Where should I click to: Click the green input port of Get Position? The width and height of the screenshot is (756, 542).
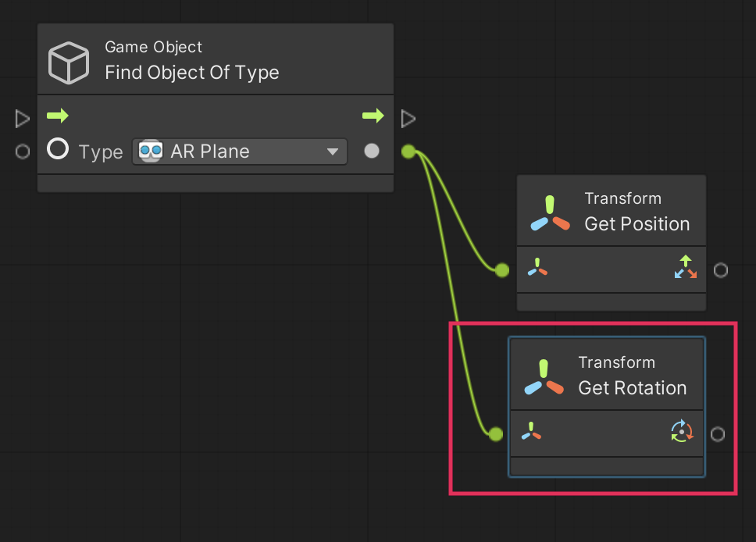point(502,270)
